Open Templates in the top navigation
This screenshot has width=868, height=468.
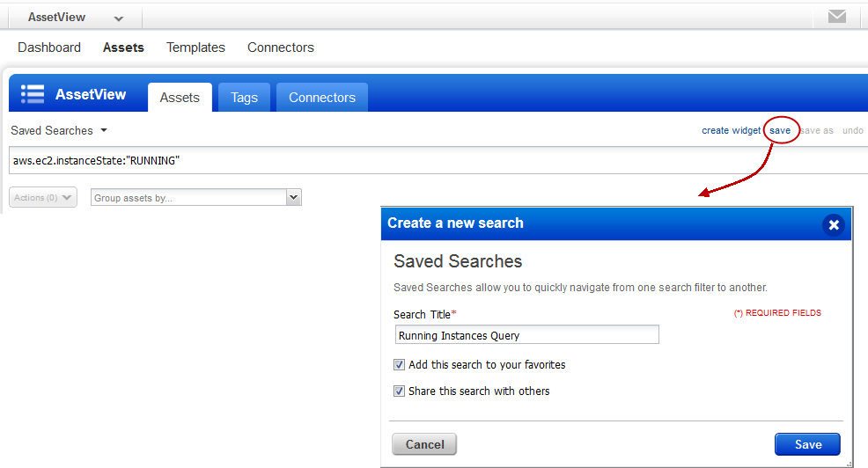click(195, 48)
